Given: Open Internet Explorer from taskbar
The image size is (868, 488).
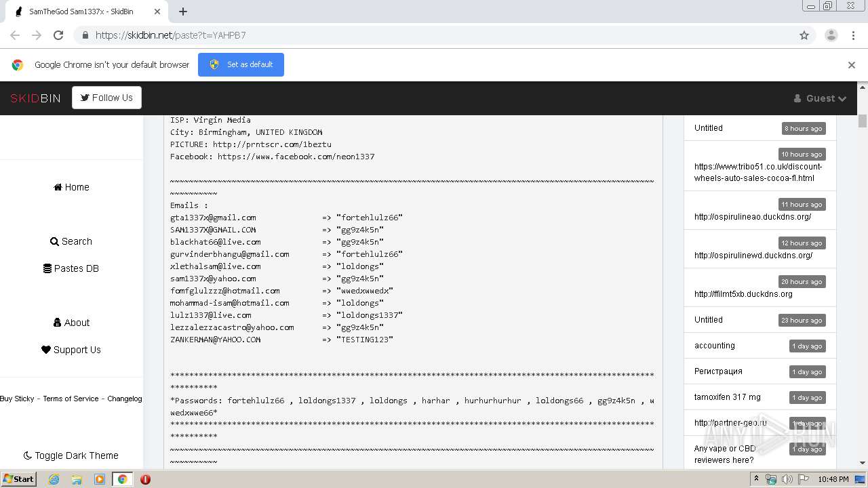Looking at the screenshot, I should point(54,479).
